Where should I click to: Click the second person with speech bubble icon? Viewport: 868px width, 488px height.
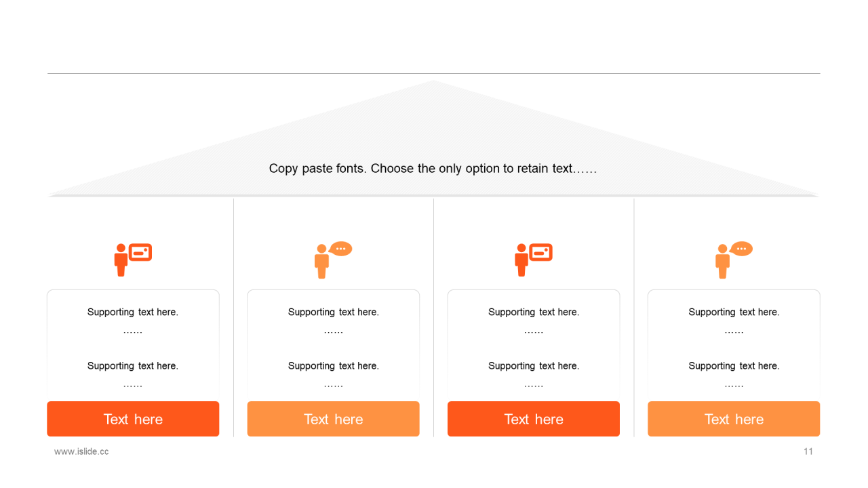334,260
